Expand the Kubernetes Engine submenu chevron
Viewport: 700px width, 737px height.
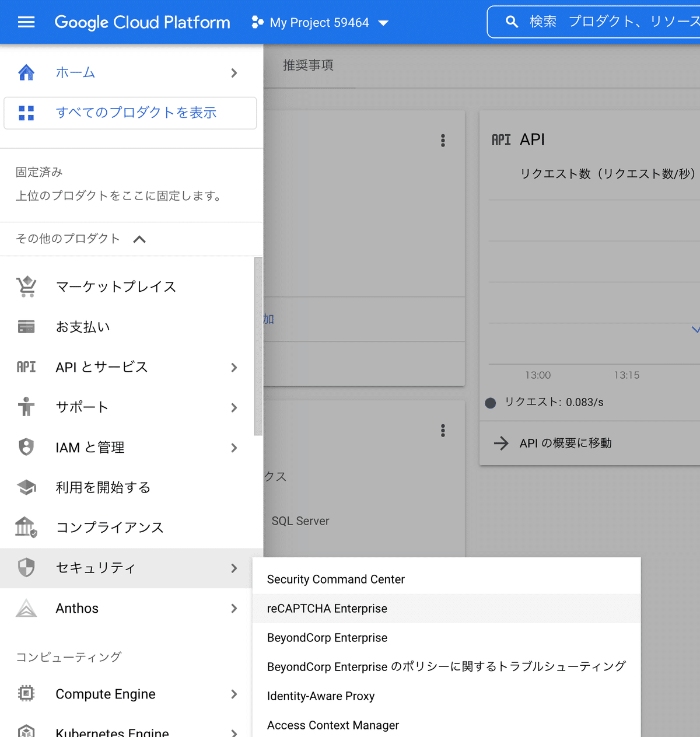234,732
